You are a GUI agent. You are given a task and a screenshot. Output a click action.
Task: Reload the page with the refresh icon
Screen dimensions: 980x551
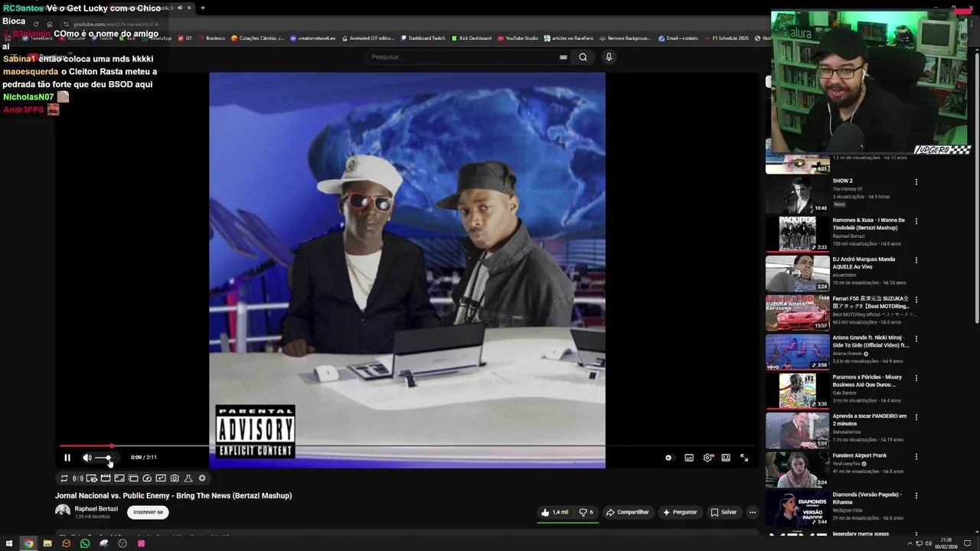(35, 24)
